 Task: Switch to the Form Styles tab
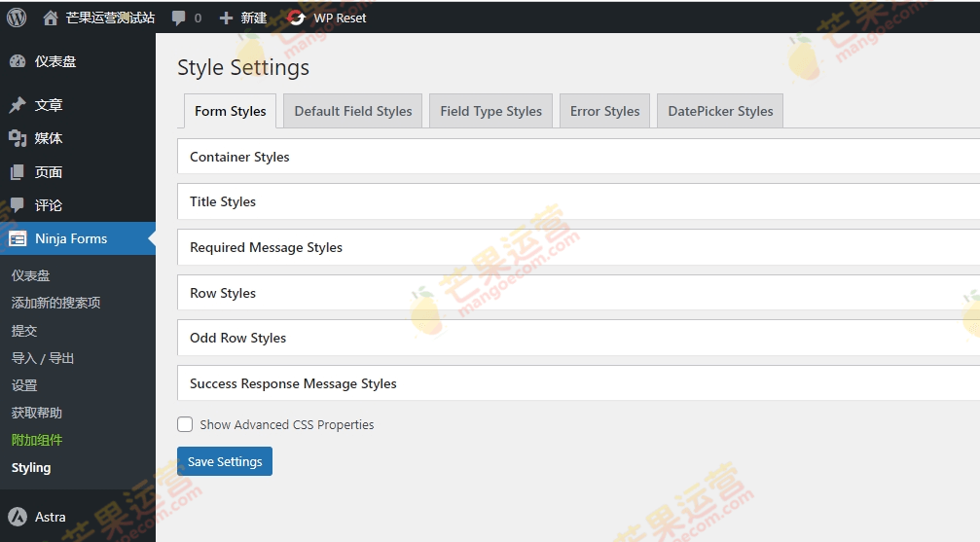tap(230, 111)
